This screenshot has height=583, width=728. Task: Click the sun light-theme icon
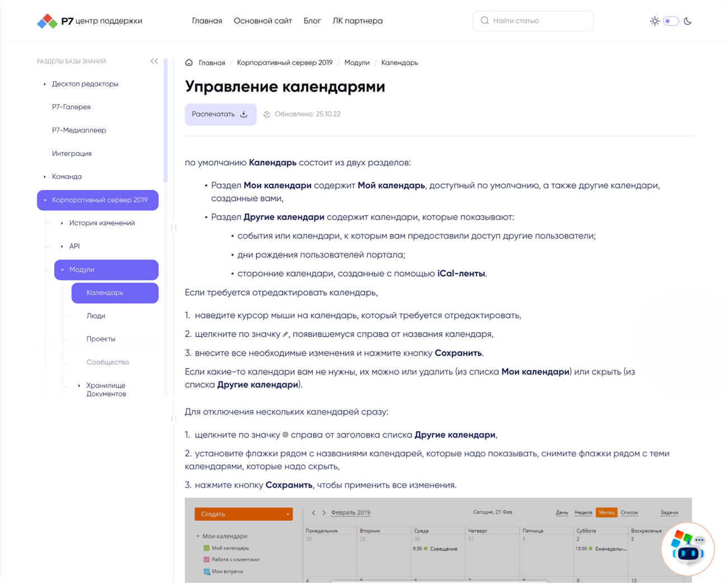[654, 21]
